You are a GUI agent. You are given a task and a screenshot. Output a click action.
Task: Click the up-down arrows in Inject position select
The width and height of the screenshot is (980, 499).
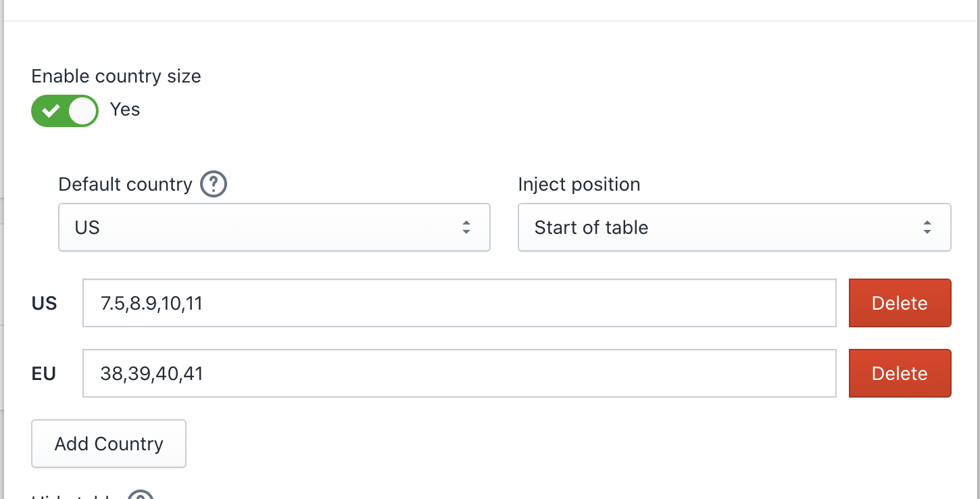(927, 227)
